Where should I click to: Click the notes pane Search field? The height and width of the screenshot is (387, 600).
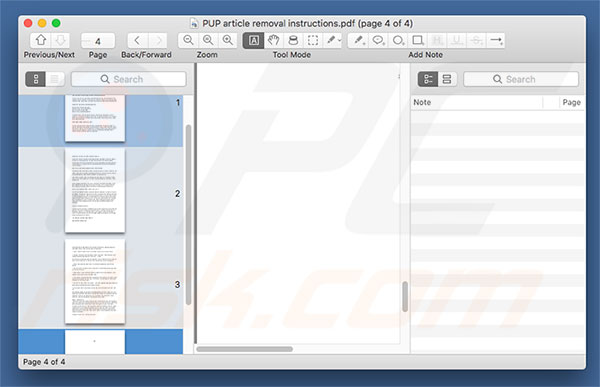tap(521, 79)
